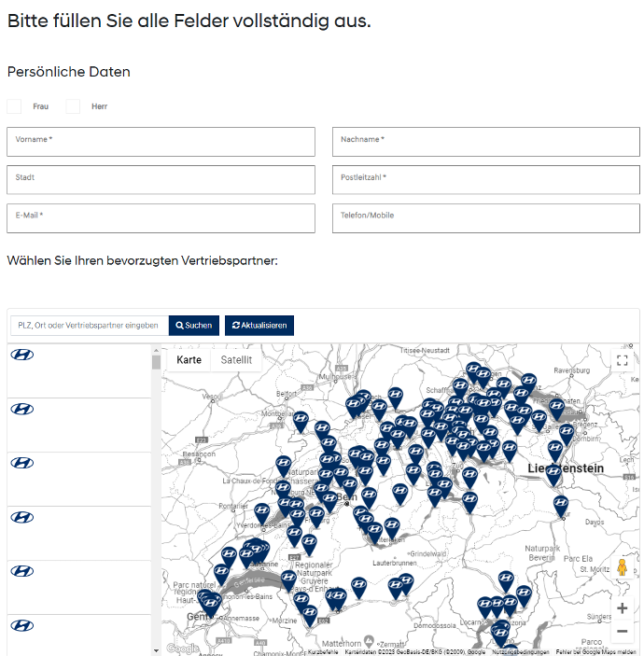Toggle fullscreen map view icon

[x=623, y=360]
